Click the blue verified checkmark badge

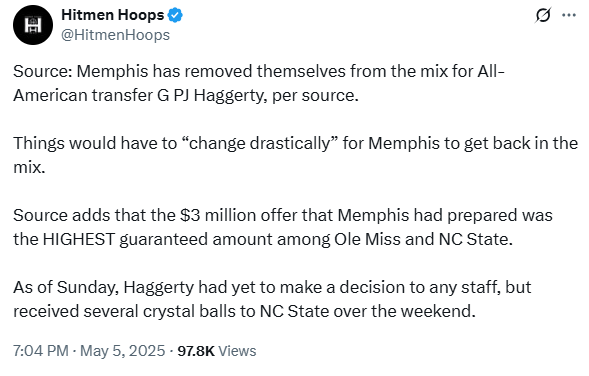175,15
